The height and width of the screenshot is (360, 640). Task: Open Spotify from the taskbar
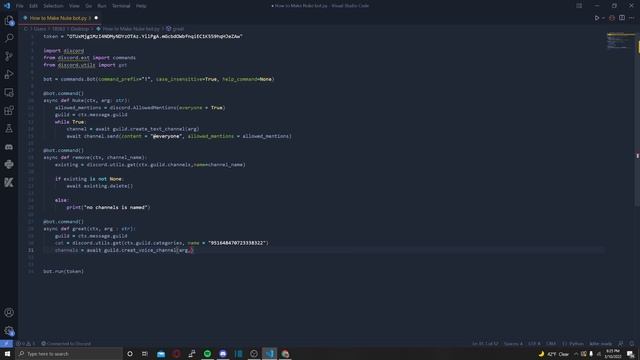click(x=207, y=354)
